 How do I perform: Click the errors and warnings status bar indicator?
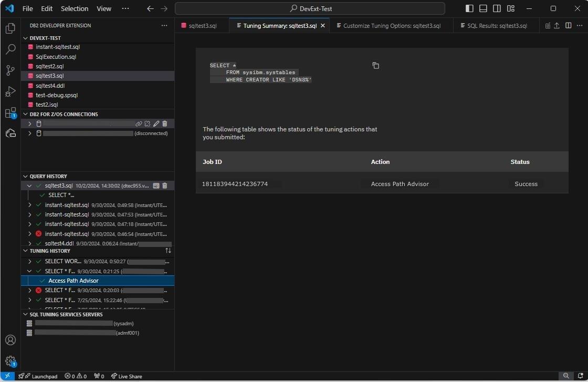76,376
